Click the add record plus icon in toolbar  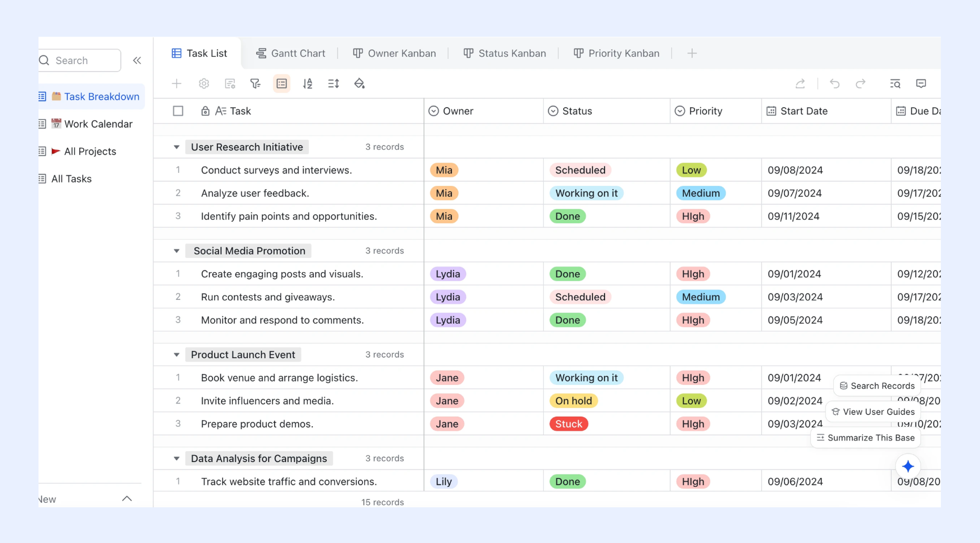click(177, 84)
